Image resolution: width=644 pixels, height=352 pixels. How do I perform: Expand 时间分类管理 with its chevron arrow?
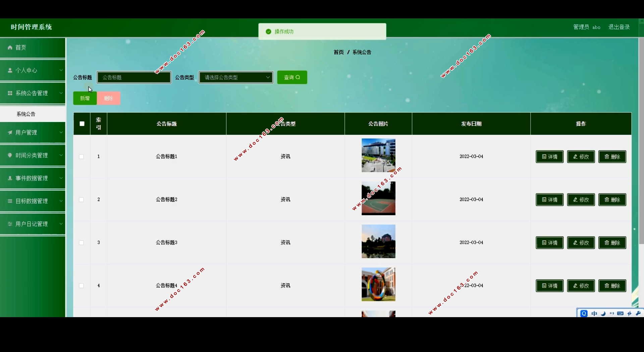tap(61, 155)
